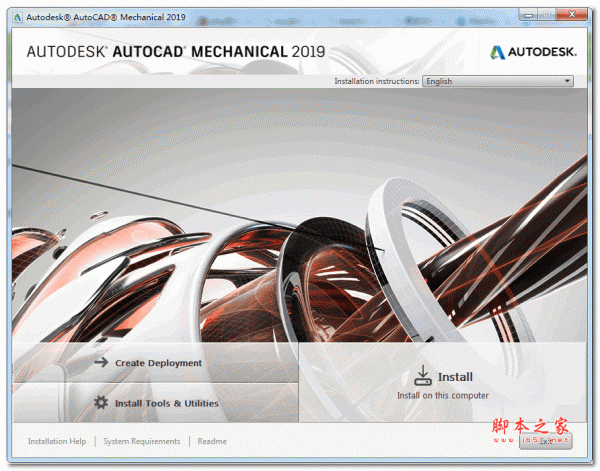Image resolution: width=600 pixels, height=471 pixels.
Task: Click the AutoCAD app icon in title bar
Action: [18, 18]
